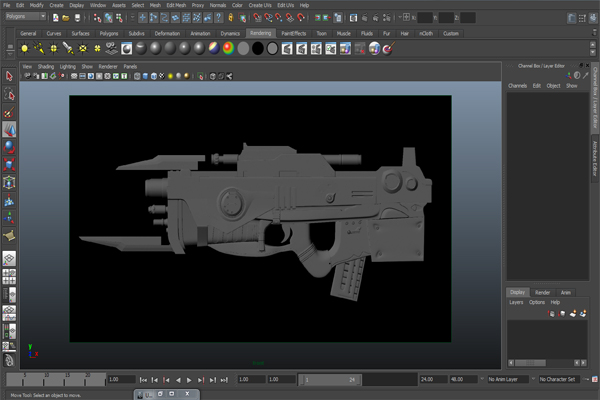Activate the Soft Modification tool
Image resolution: width=600 pixels, height=400 pixels.
tap(9, 200)
